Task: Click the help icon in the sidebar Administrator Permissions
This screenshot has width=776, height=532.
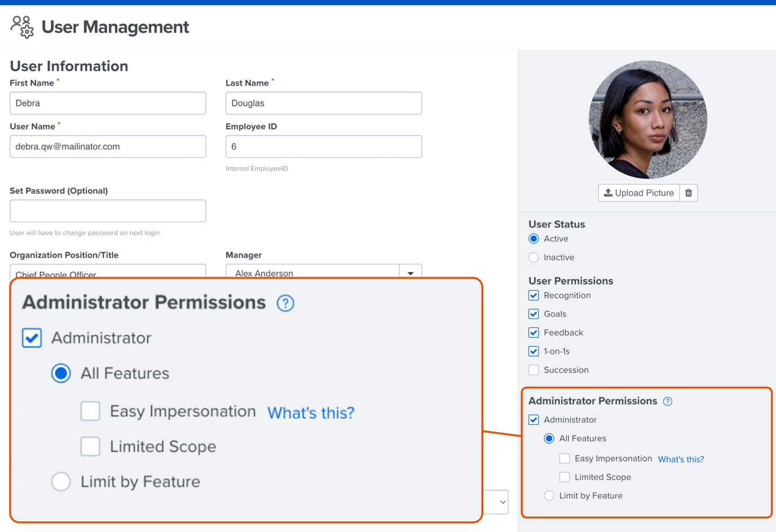Action: [667, 401]
